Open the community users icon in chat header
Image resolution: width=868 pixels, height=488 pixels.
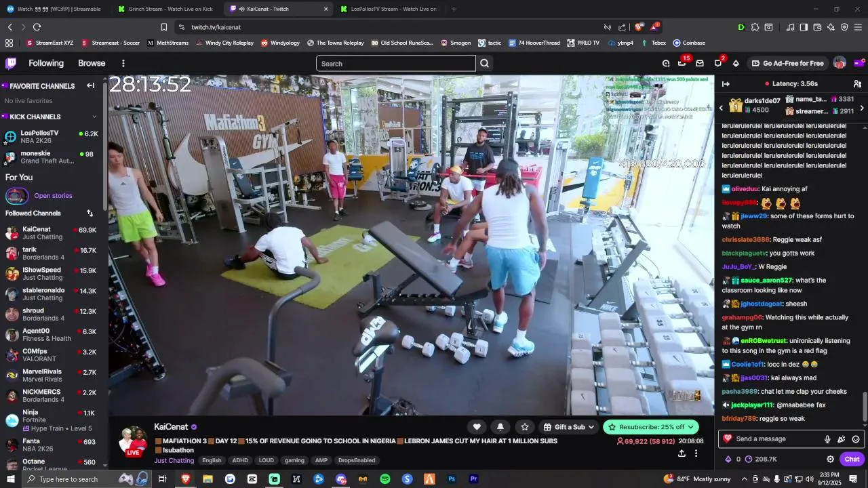(x=857, y=84)
